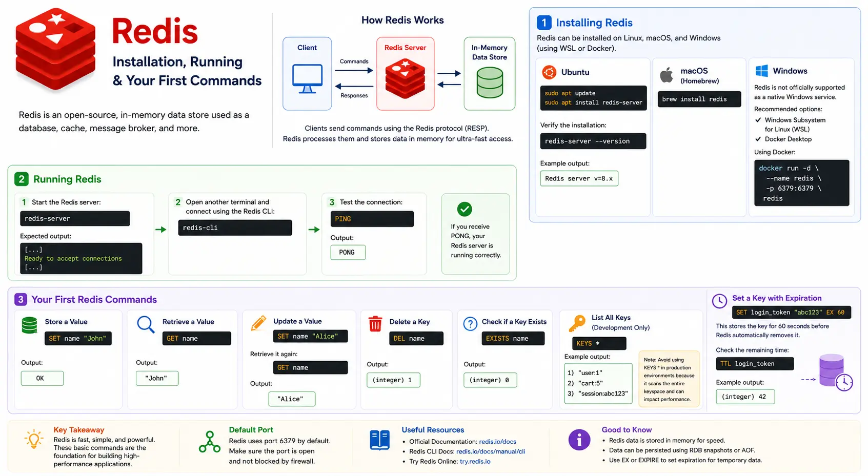Open the try.redis.io link
The height and width of the screenshot is (476, 868).
coord(475,462)
